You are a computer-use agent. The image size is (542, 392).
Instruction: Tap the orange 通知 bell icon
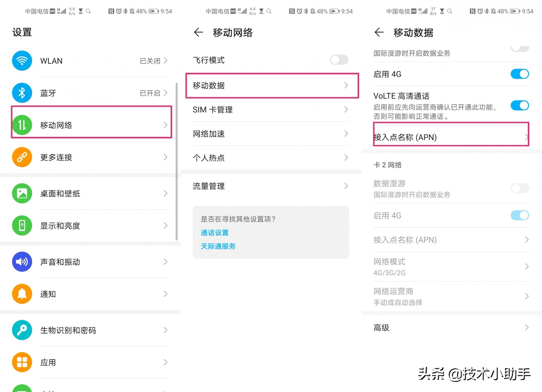[22, 294]
